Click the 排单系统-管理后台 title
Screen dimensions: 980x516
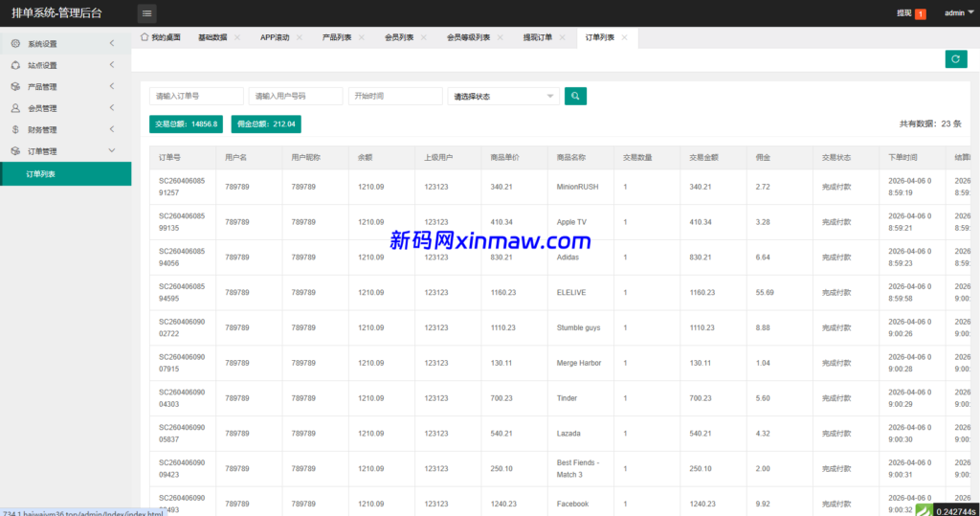pos(56,13)
